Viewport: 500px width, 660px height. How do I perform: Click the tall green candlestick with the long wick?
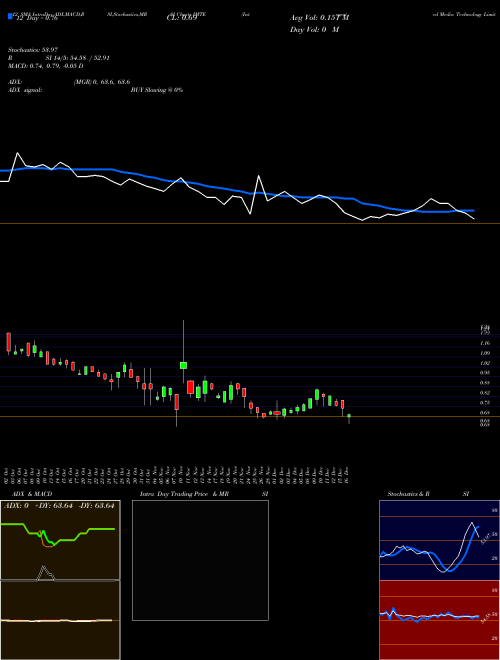tap(184, 365)
